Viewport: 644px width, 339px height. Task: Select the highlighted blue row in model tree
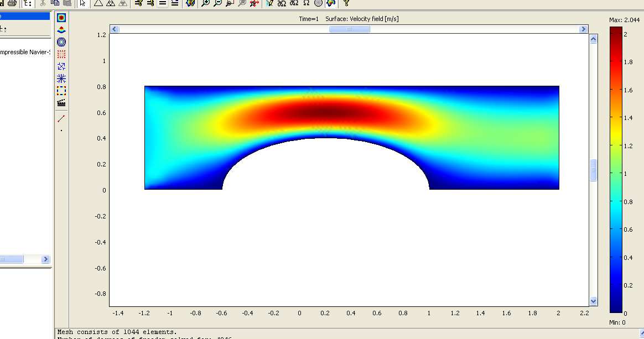pyautogui.click(x=25, y=16)
